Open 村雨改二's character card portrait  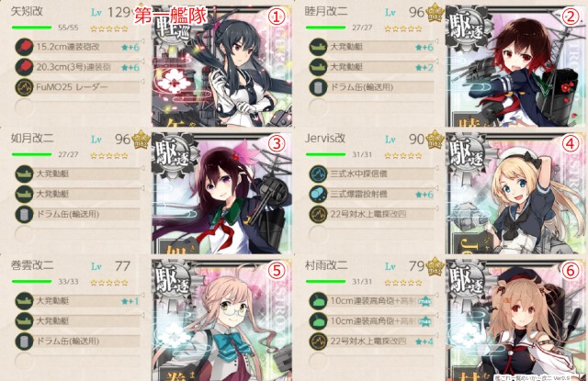[x=515, y=319]
